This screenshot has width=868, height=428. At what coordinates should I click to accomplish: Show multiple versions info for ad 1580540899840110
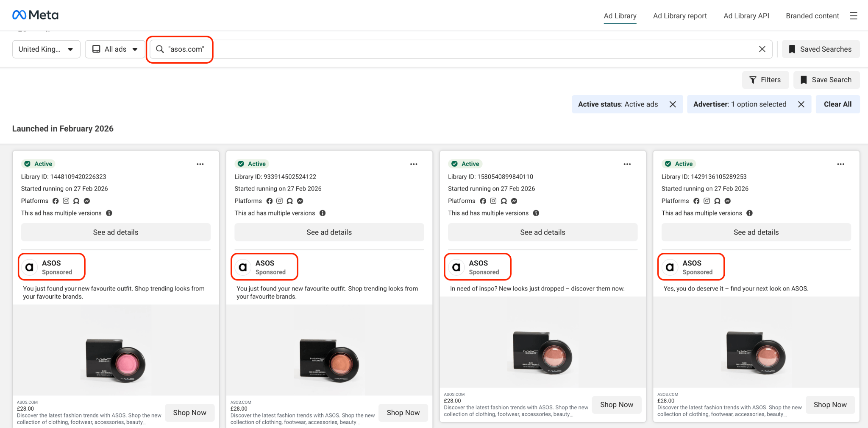pyautogui.click(x=536, y=213)
